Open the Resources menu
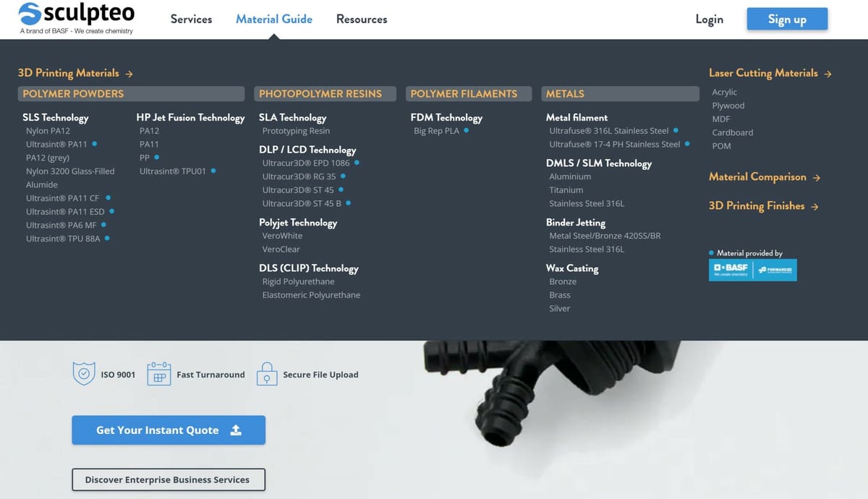The height and width of the screenshot is (499, 868). coord(362,20)
